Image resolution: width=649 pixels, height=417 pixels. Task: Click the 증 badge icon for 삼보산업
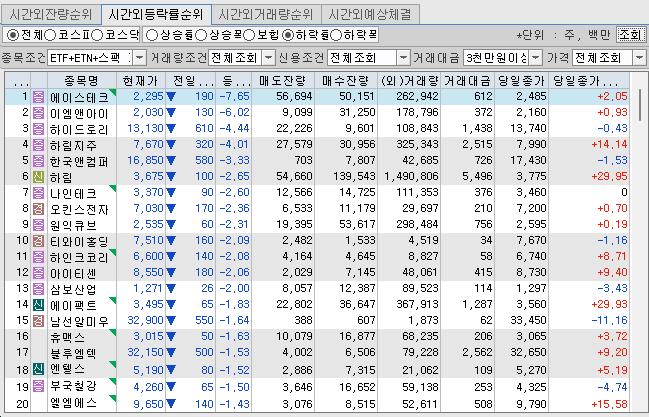tap(38, 289)
